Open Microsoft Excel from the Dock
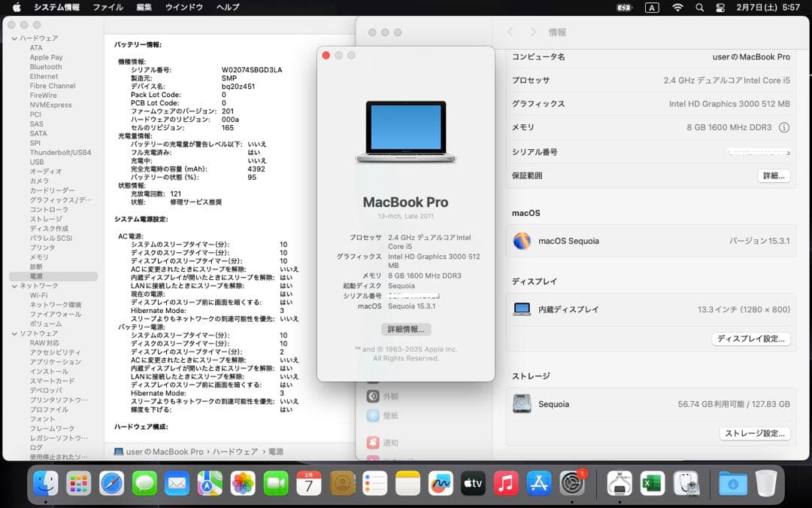812x508 pixels. (652, 484)
